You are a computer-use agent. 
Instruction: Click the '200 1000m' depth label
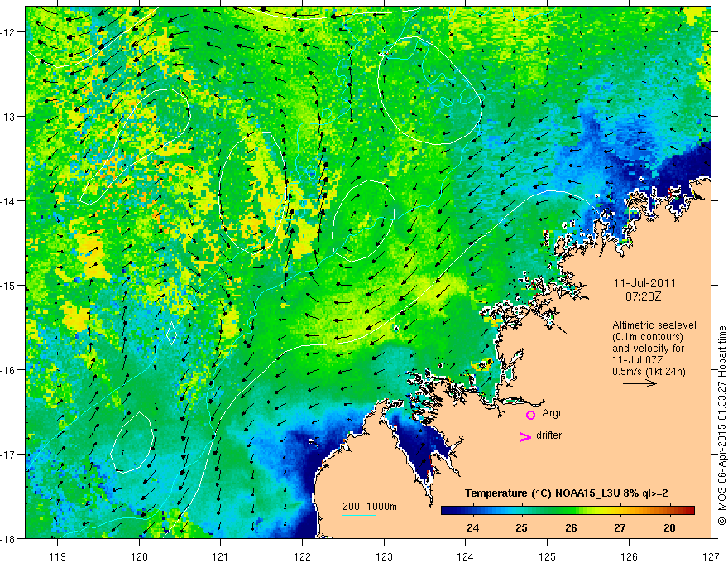coord(370,507)
